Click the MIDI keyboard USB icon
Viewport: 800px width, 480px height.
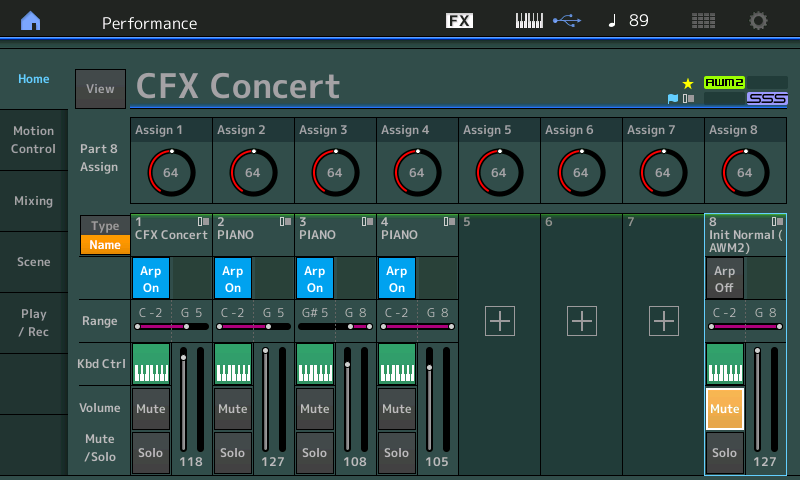click(x=547, y=21)
